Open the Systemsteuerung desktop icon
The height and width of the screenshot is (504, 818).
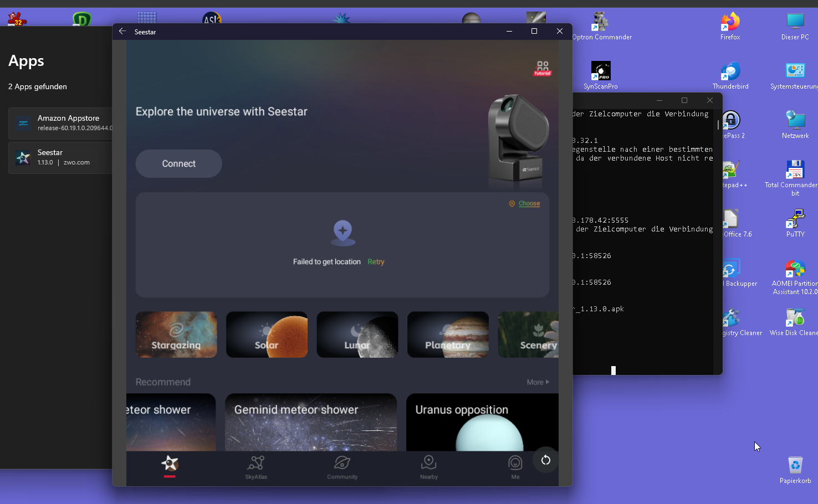point(795,75)
